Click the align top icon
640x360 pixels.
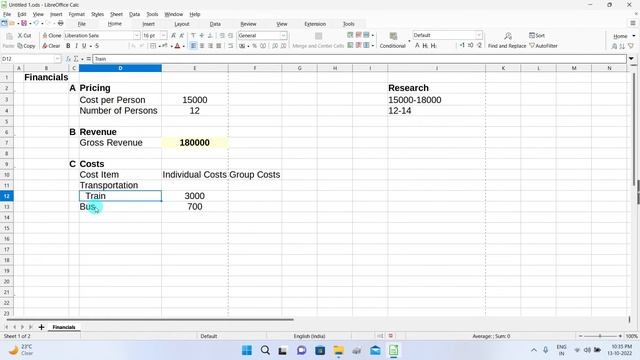click(193, 36)
